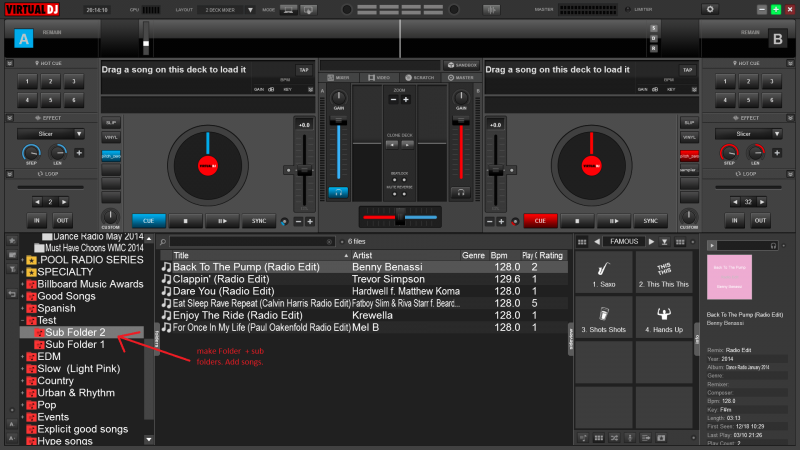Switch to the VIDEO tab
This screenshot has height=450, width=800.
pyautogui.click(x=379, y=78)
